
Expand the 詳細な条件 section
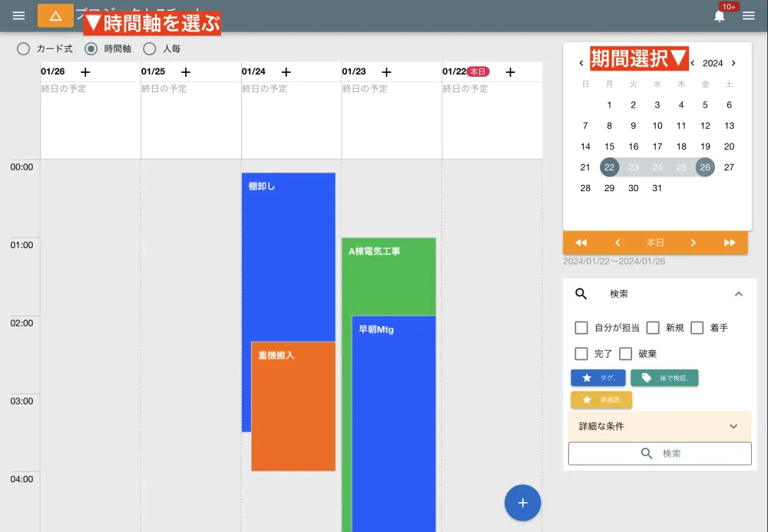[x=659, y=426]
